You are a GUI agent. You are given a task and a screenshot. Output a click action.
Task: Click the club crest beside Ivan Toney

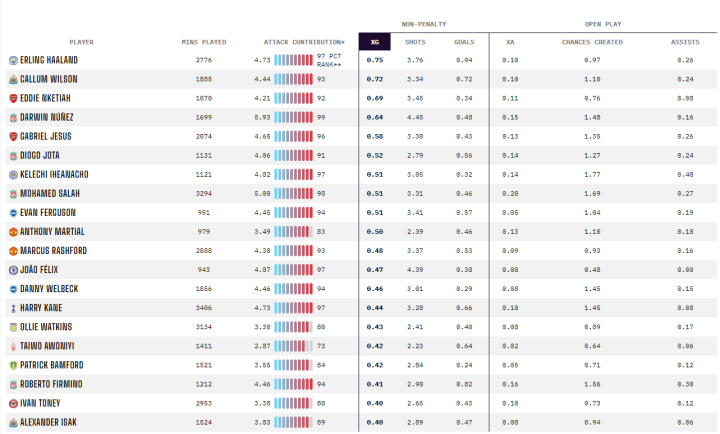[x=13, y=403]
